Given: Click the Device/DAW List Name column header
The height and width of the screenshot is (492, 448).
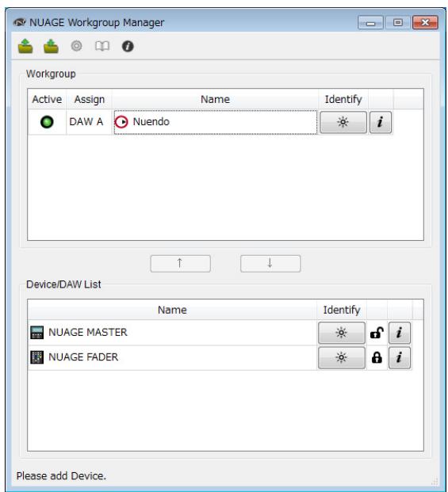Looking at the screenshot, I should click(x=172, y=310).
